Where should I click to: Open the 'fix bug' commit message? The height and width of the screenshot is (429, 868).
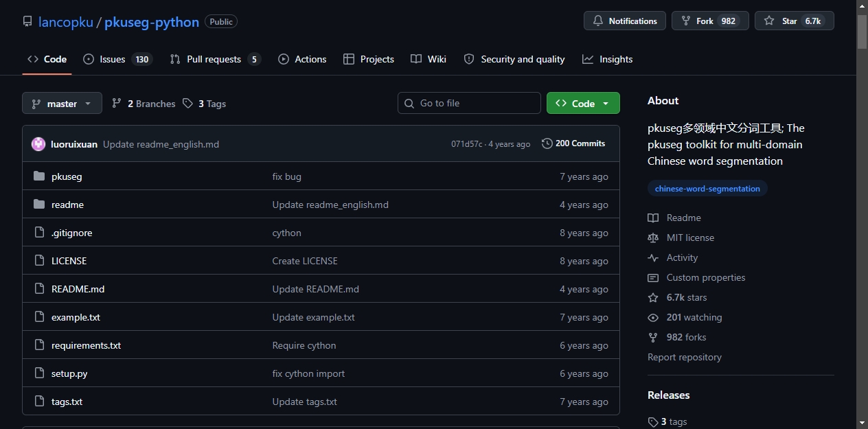(x=286, y=176)
